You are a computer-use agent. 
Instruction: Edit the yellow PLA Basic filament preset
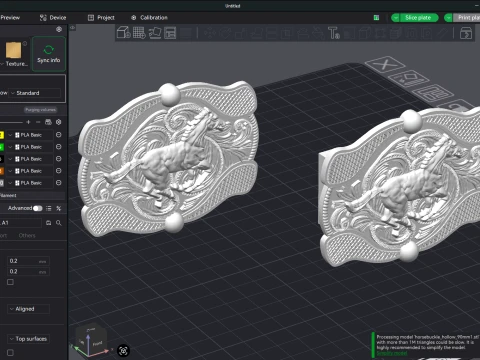59,135
